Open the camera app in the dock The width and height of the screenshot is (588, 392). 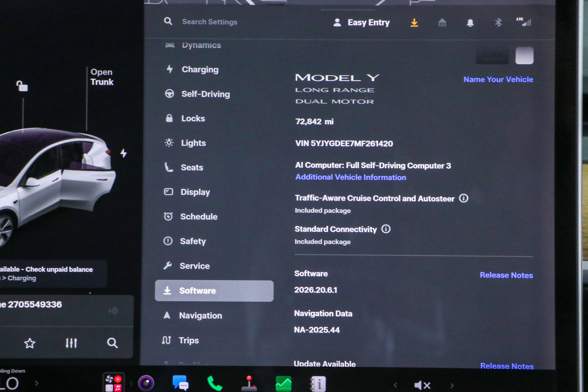146,383
